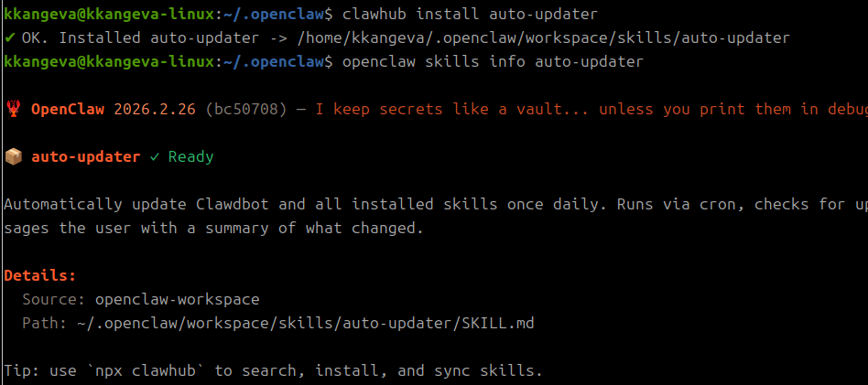Click the green Ready status text

[191, 157]
